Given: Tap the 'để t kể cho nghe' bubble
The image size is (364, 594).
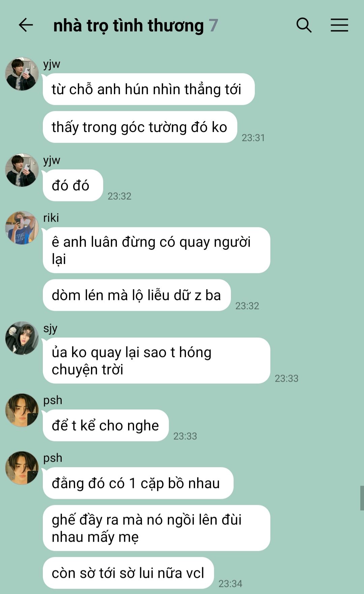Looking at the screenshot, I should click(x=105, y=425).
